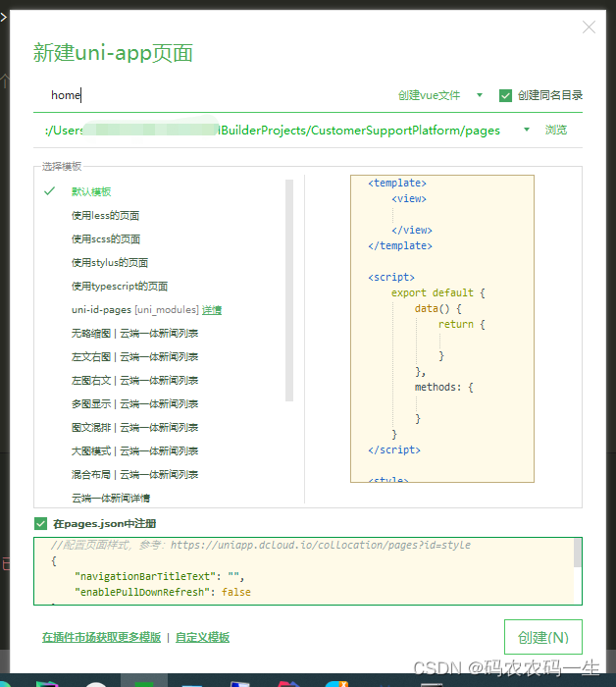The height and width of the screenshot is (687, 616).
Task: Open 在插件市场获取更多模版 link
Action: 102,637
